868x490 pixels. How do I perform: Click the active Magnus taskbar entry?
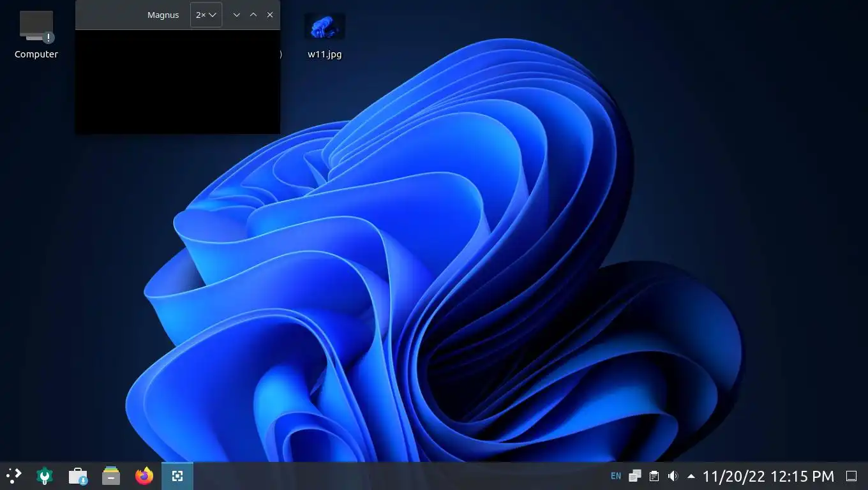coord(177,476)
